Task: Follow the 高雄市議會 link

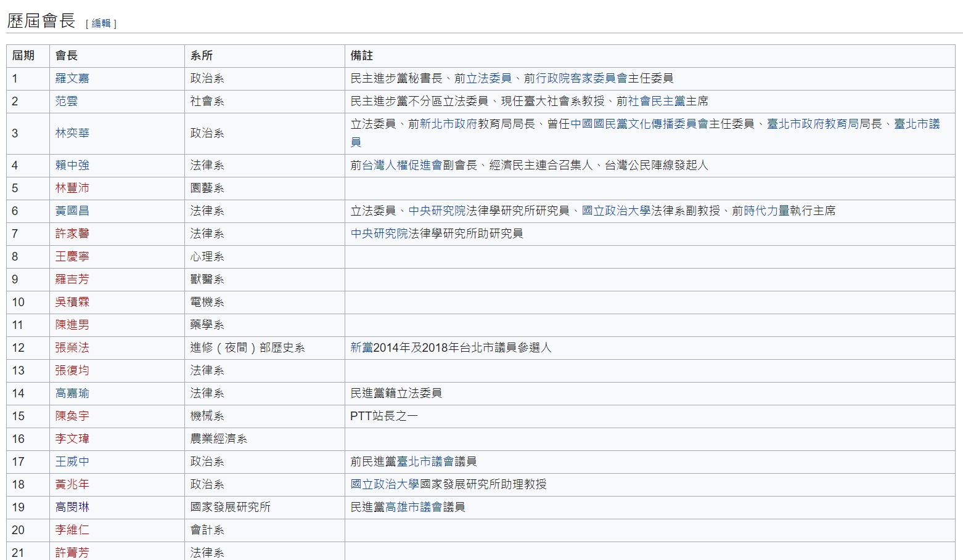Action: (414, 507)
